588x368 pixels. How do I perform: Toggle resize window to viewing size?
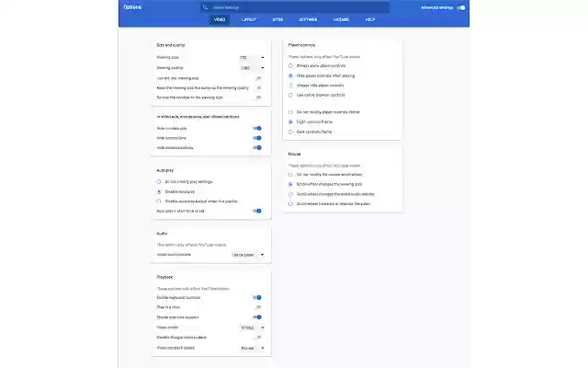click(258, 98)
